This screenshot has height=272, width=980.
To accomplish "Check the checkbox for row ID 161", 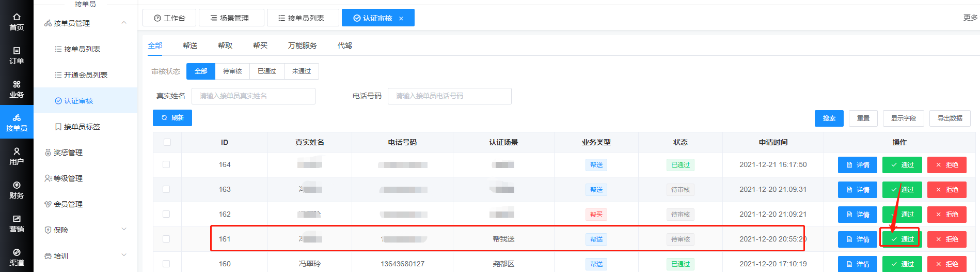I will pos(166,239).
